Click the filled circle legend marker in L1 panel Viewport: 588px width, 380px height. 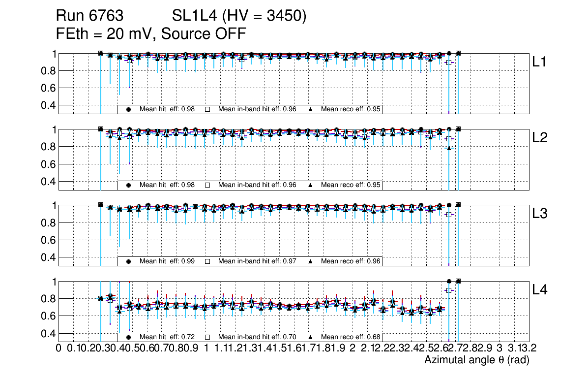coord(129,109)
